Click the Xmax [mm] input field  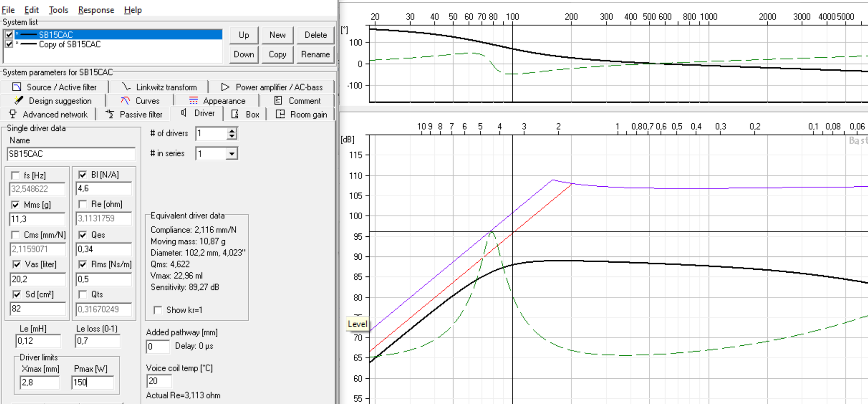point(40,383)
